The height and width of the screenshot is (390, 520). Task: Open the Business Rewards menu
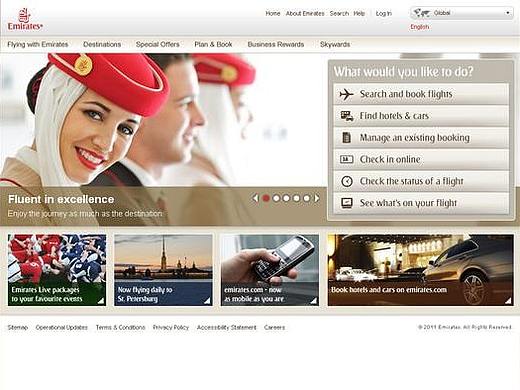click(x=276, y=44)
